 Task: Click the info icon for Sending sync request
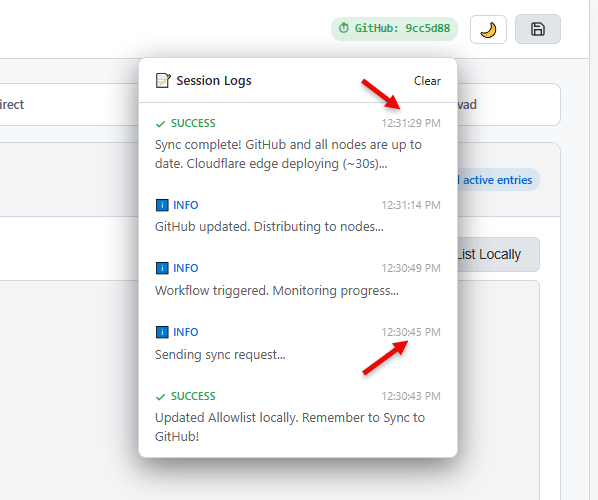click(x=162, y=332)
